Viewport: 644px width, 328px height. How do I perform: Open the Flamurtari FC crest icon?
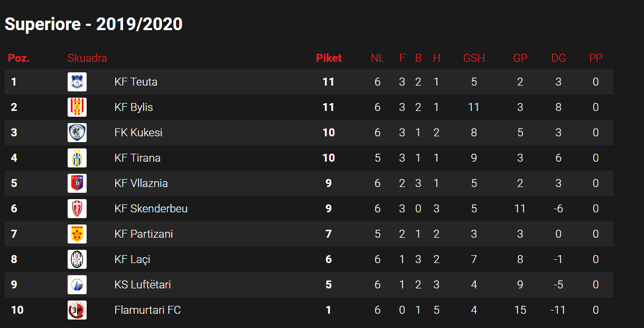(77, 310)
